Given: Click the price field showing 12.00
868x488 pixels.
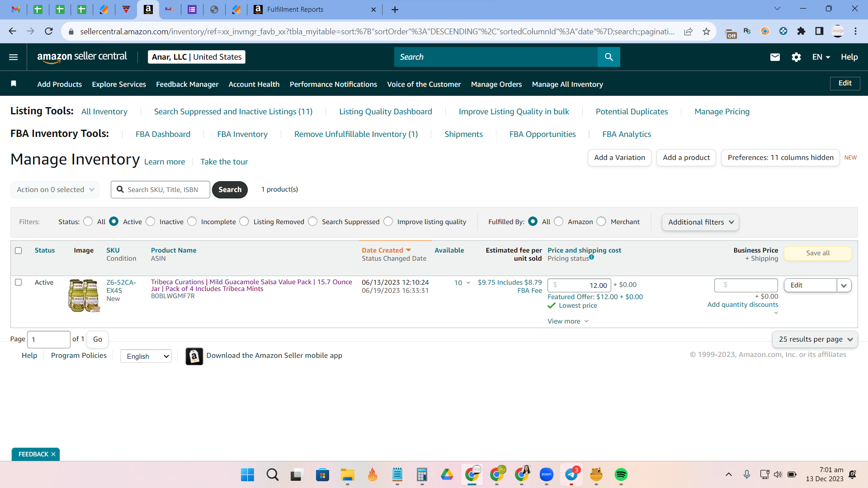Looking at the screenshot, I should click(579, 285).
